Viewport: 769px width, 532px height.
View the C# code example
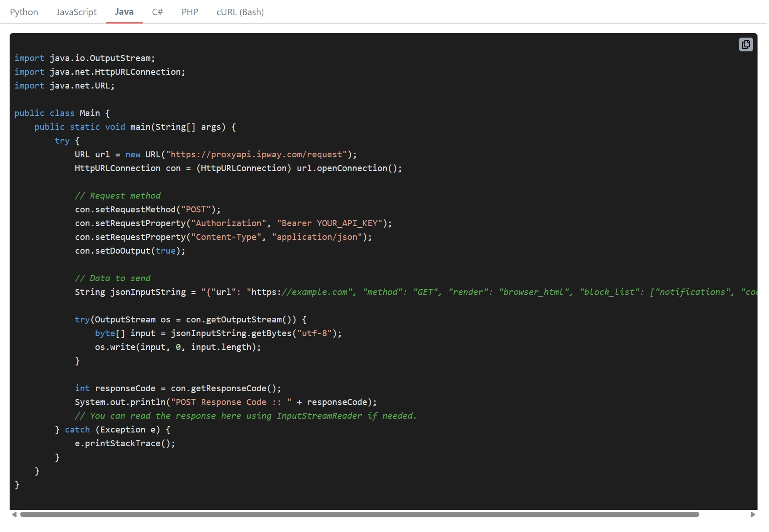[157, 12]
